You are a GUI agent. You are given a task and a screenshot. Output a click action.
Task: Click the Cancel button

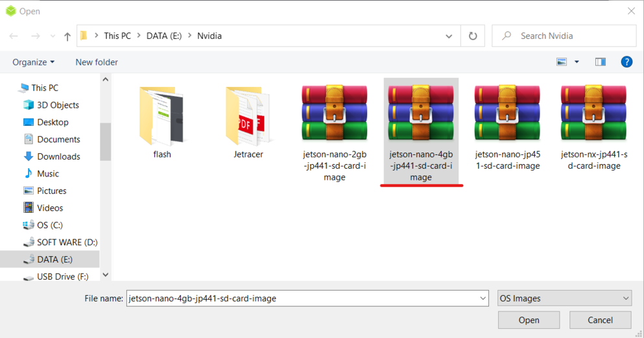click(x=600, y=320)
